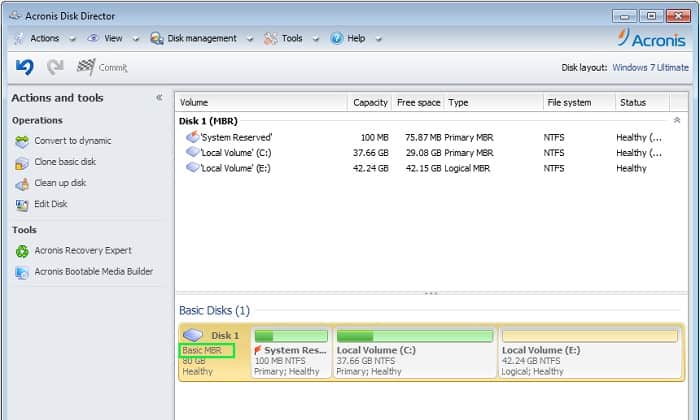The height and width of the screenshot is (420, 700).
Task: Expand the dropdown arrow next to Actions
Action: click(x=72, y=39)
